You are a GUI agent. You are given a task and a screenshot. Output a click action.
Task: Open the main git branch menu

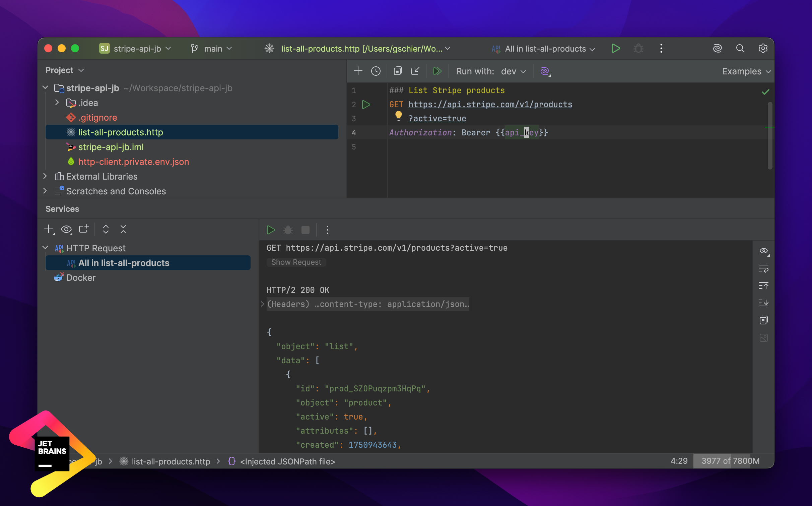tap(212, 49)
